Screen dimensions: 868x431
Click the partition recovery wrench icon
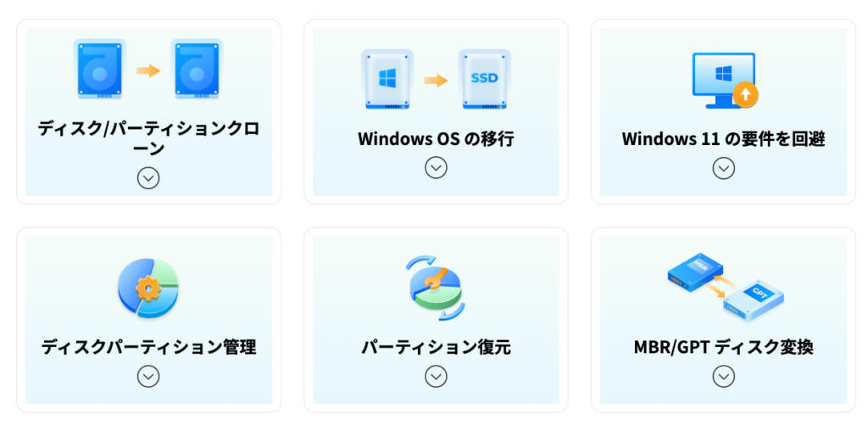click(x=436, y=288)
